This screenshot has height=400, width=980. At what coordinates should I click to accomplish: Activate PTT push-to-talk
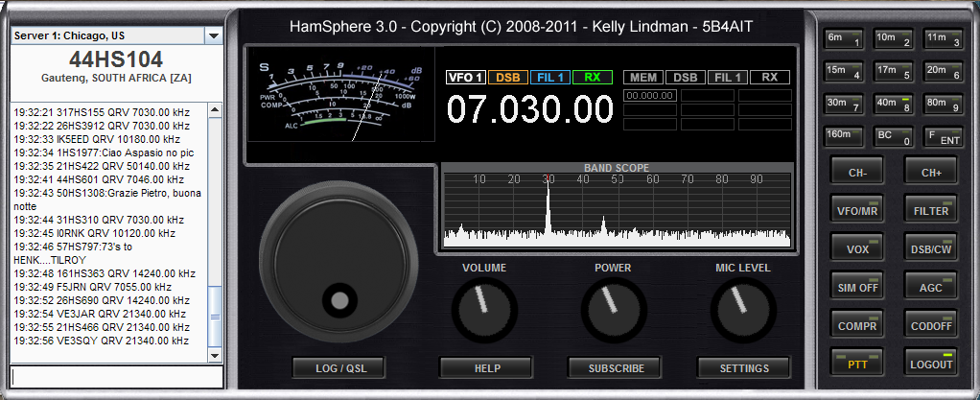click(x=857, y=364)
